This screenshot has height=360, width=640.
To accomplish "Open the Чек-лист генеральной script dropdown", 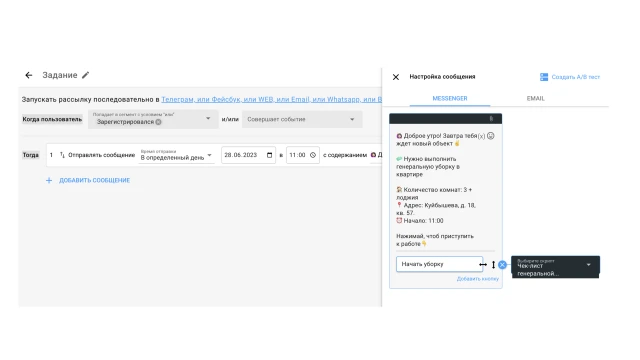I will (556, 267).
